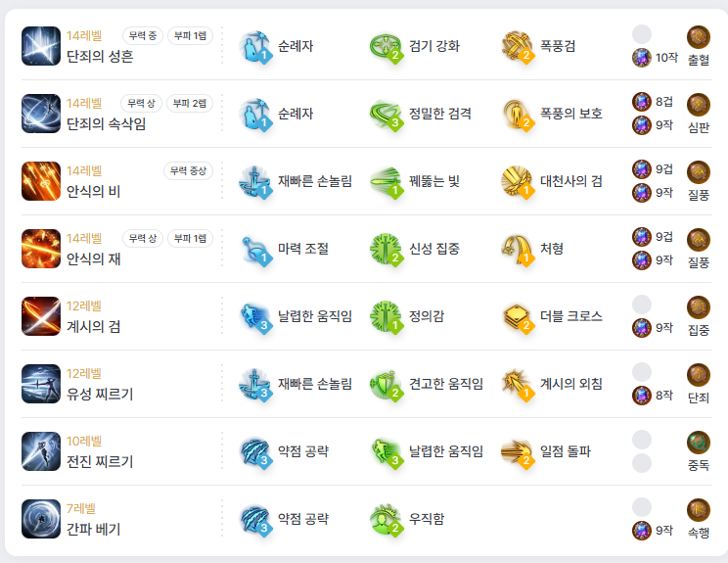The image size is (728, 563).
Task: Select the 유성 찌르기 skill icon
Action: tap(41, 384)
